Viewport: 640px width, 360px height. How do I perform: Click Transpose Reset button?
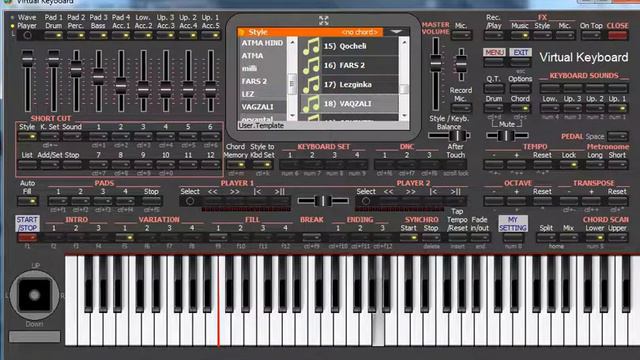[617, 201]
